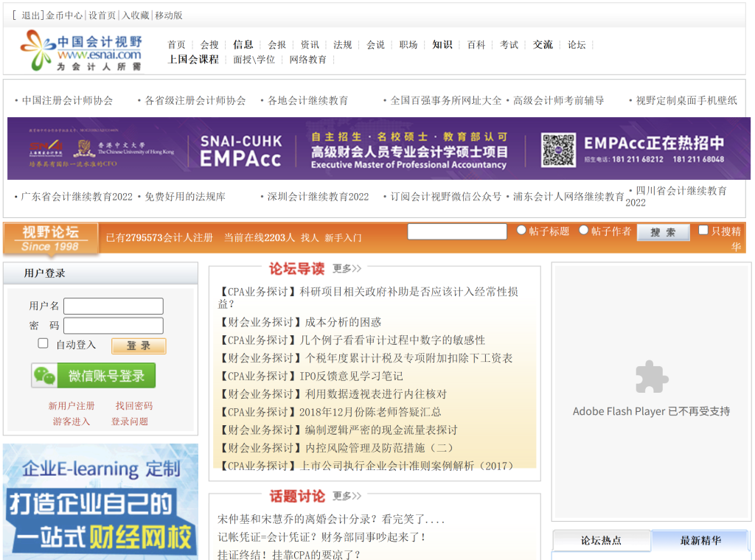Open the topic 宋仲基和宋慧乔的离婚会计分录
This screenshot has width=755, height=560.
[x=330, y=519]
